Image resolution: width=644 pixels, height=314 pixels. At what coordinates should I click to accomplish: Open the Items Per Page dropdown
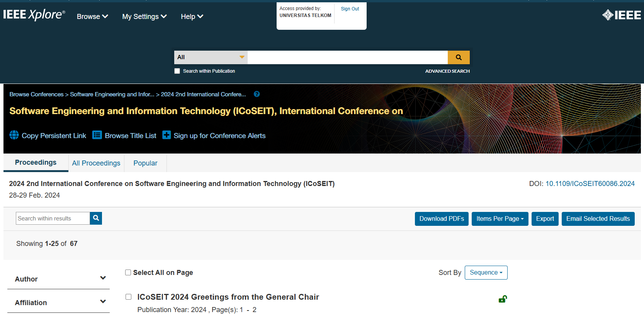pos(500,219)
